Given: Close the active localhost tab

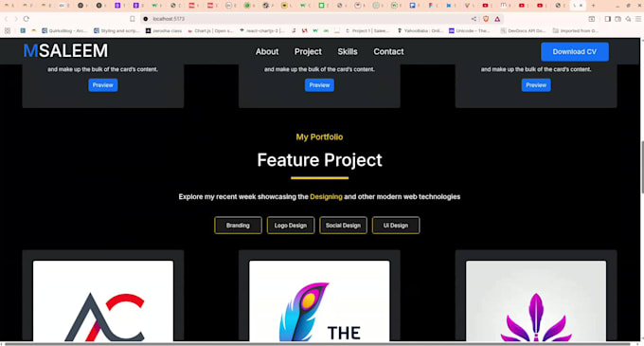Looking at the screenshot, I should coord(581,6).
